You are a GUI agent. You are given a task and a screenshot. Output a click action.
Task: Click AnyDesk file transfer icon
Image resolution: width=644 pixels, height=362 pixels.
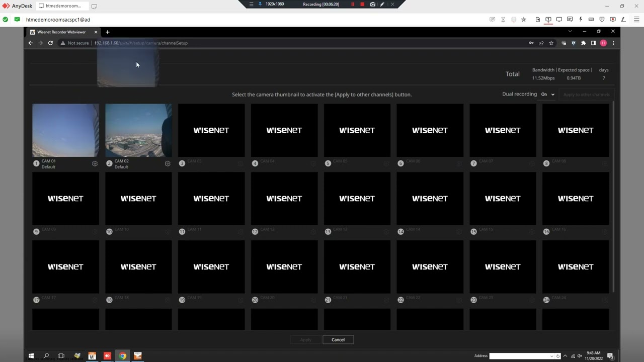537,20
